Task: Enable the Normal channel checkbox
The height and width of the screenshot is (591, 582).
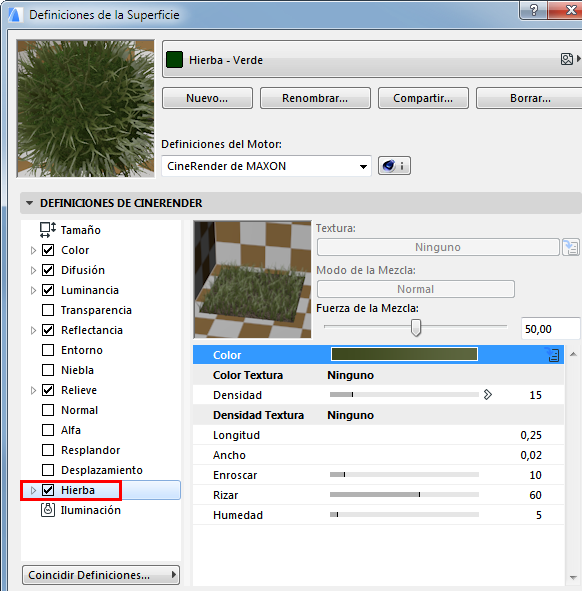Action: [x=48, y=410]
